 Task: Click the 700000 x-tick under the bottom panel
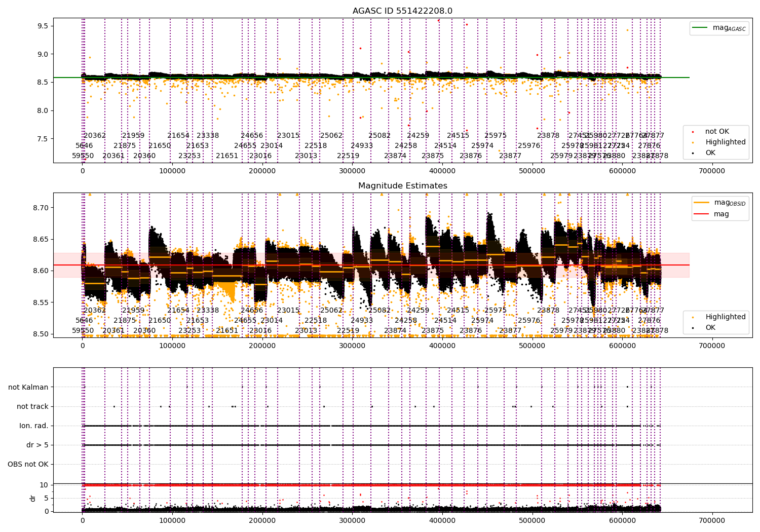coord(712,520)
